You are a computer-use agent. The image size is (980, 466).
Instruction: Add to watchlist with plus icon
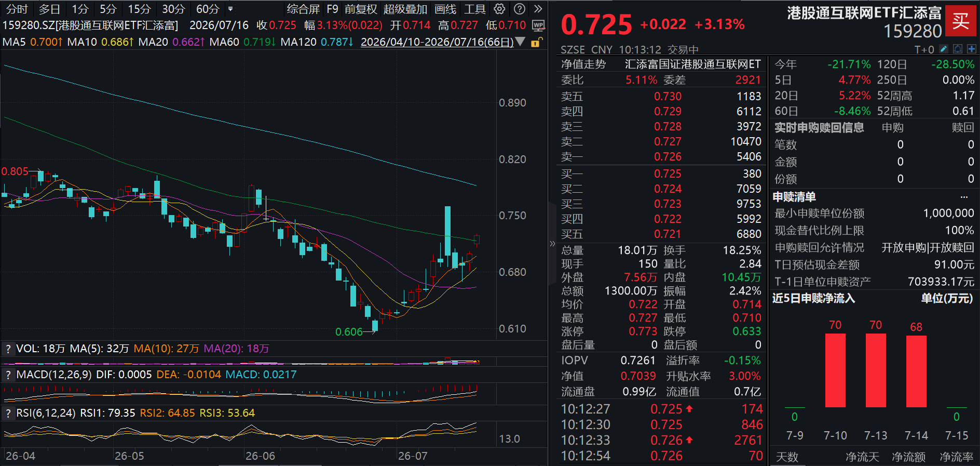[x=971, y=49]
